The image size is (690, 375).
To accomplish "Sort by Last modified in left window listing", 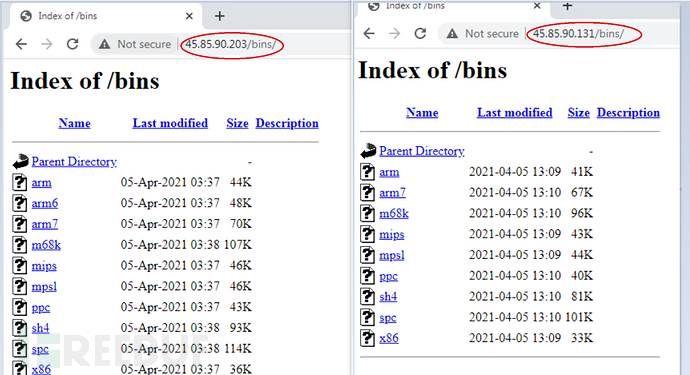I will (170, 123).
